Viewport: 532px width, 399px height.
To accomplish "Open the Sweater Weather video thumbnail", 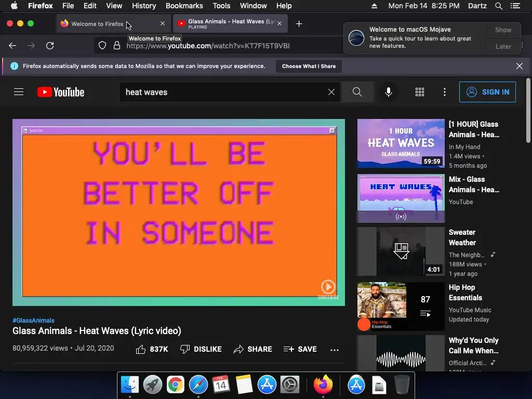I will [401, 251].
